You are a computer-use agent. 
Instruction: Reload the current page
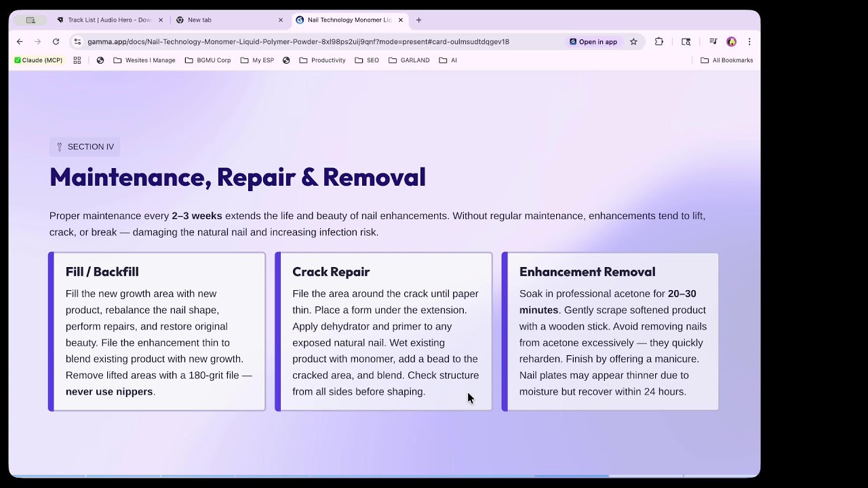tap(56, 41)
